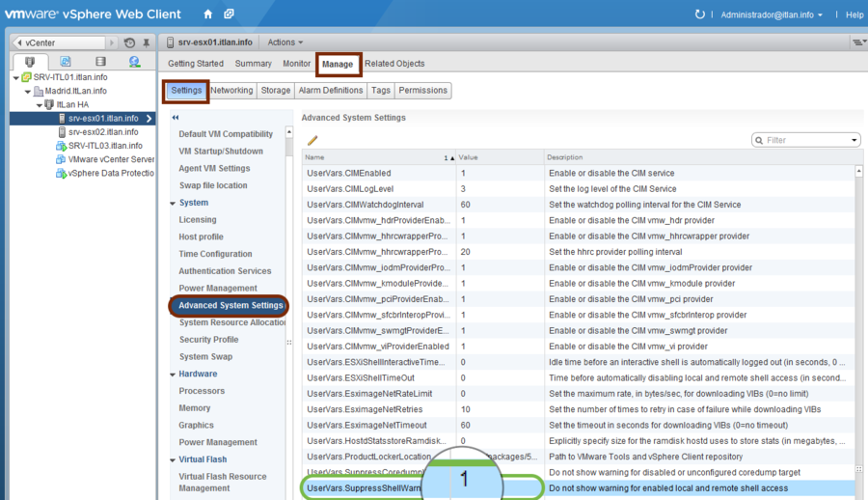Collapse the Hardware section in settings list
This screenshot has height=500, width=868.
173,374
